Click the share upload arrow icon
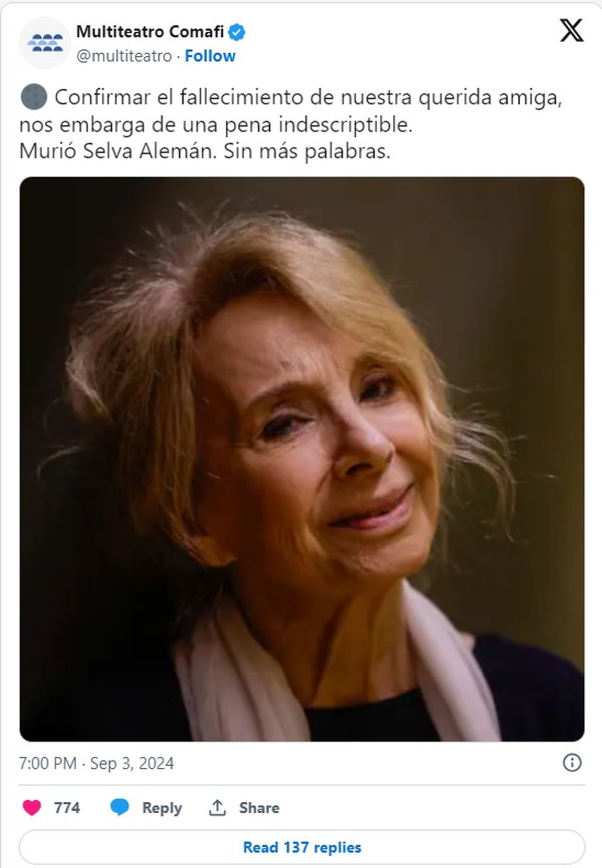The height and width of the screenshot is (868, 602). (217, 807)
